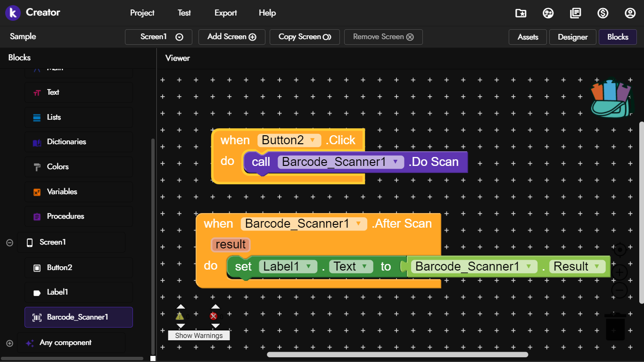The width and height of the screenshot is (644, 362).
Task: Toggle the Show Warnings button
Action: pyautogui.click(x=198, y=336)
